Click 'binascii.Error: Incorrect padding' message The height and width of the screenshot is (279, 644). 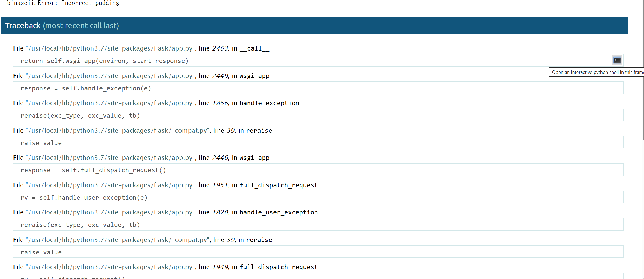pos(63,3)
